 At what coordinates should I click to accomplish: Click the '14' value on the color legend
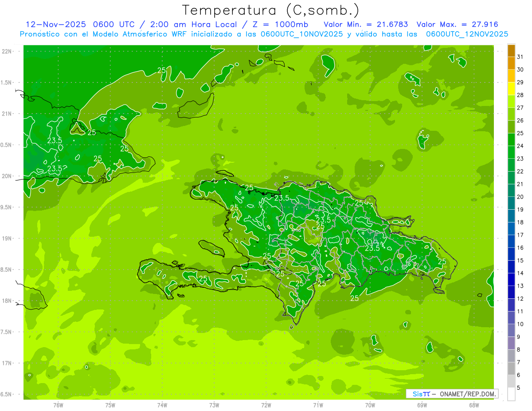click(520, 274)
